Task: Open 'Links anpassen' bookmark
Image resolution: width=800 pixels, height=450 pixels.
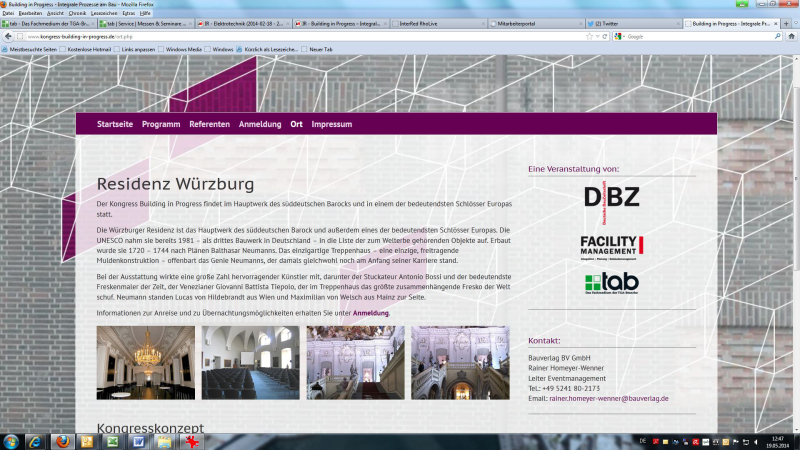Action: click(134, 49)
